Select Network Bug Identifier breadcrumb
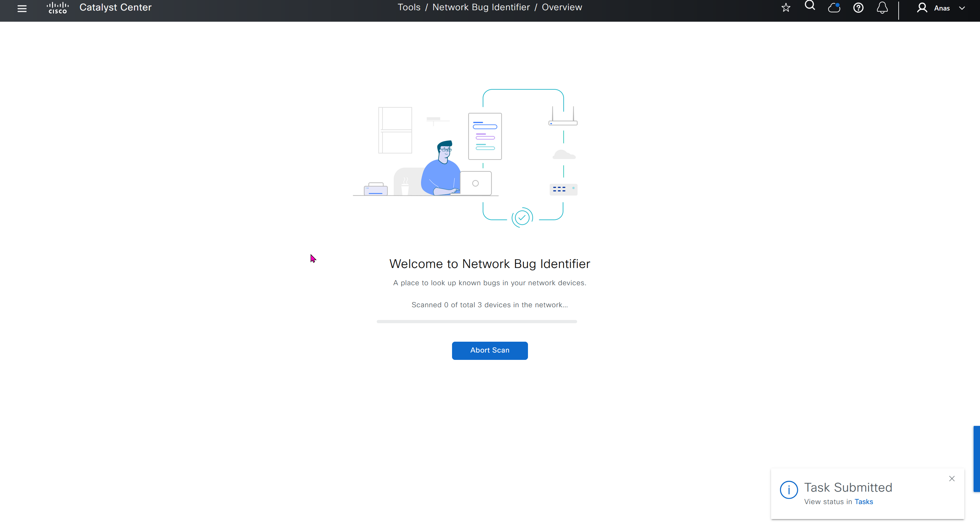 481,7
